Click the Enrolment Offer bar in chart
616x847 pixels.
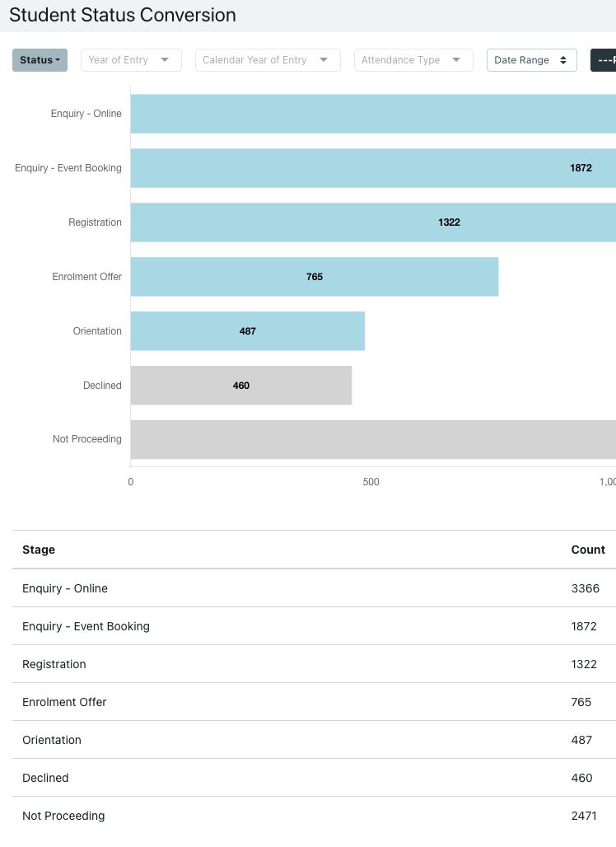click(314, 277)
